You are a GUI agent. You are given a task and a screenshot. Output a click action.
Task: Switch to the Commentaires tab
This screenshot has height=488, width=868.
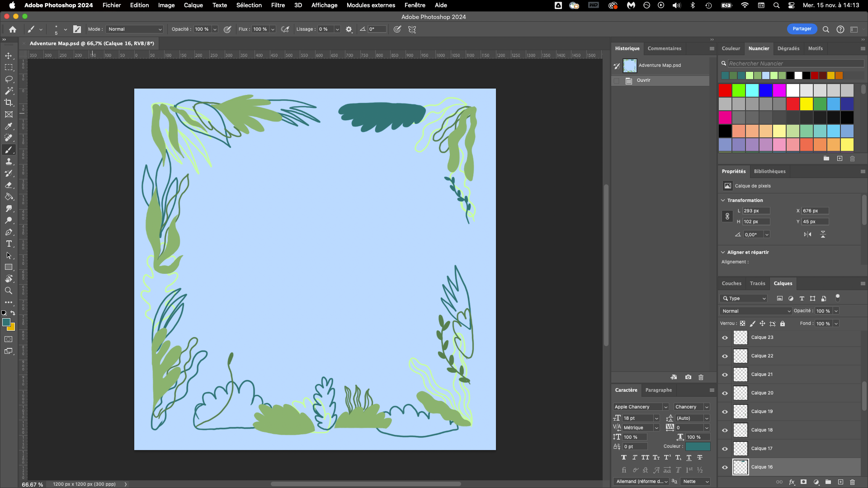point(664,48)
